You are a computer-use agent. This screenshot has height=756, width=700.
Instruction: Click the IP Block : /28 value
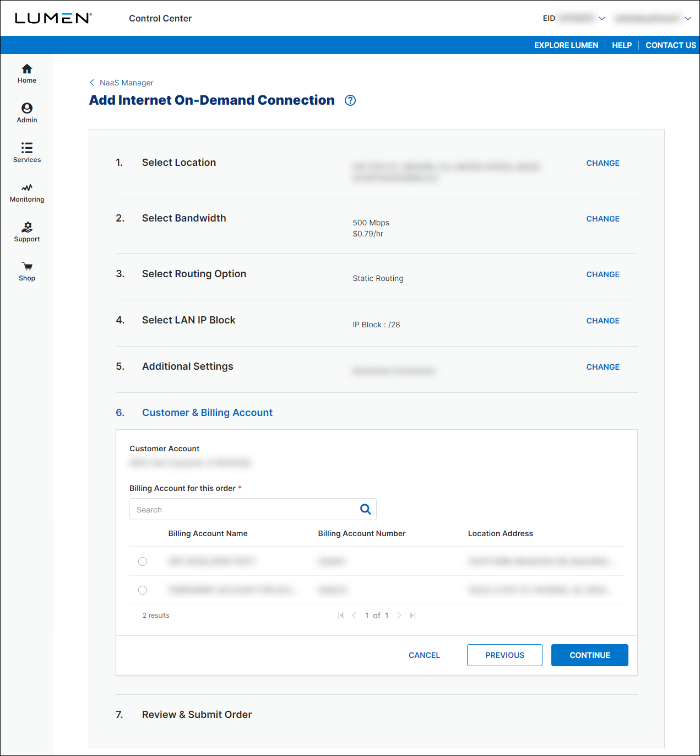coord(376,325)
